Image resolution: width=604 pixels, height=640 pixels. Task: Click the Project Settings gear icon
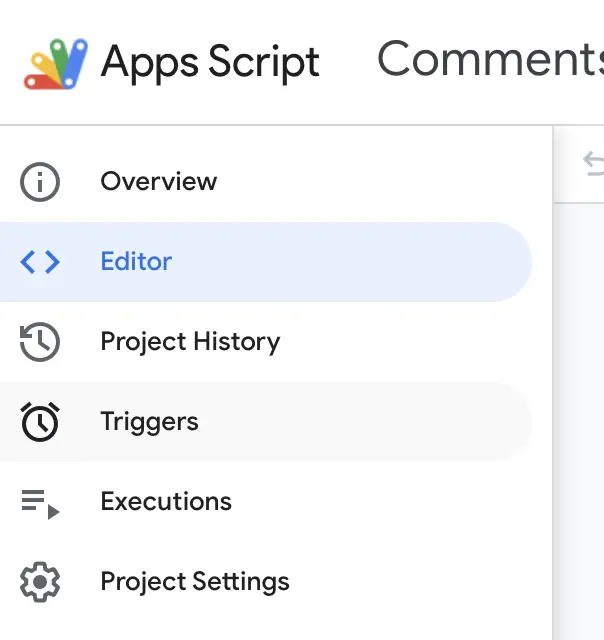(40, 582)
